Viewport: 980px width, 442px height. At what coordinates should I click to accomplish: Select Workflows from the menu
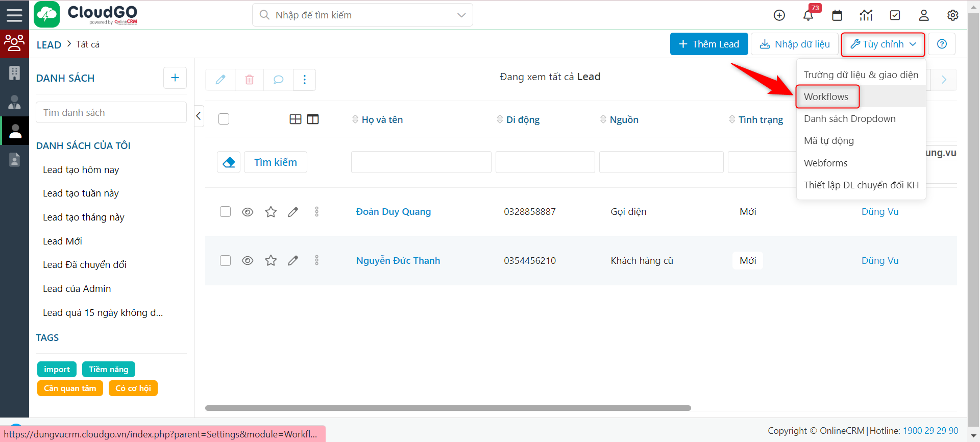pyautogui.click(x=826, y=97)
